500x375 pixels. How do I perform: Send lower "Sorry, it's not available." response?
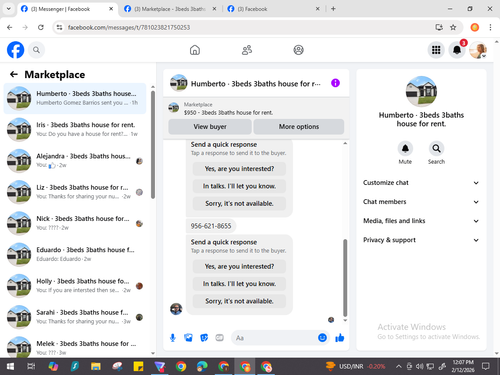(x=239, y=301)
